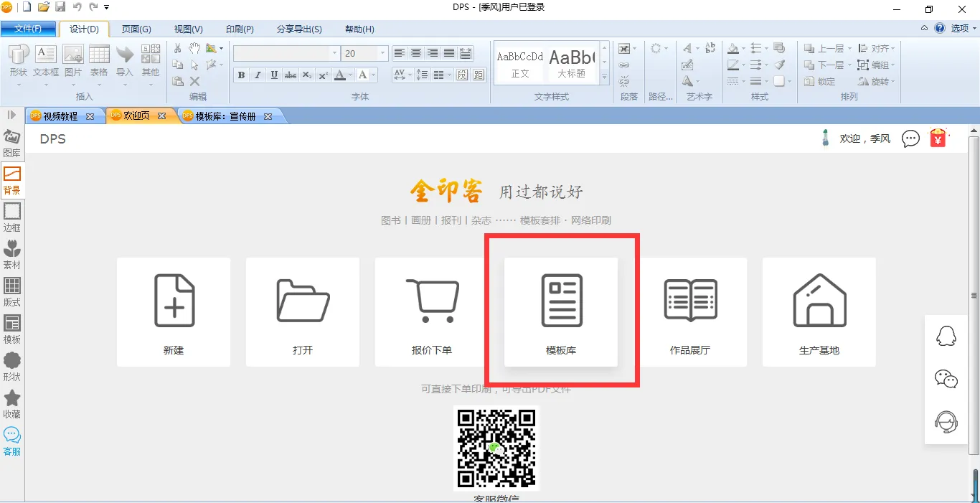980x503 pixels.
Task: Click the 收藏 favorites star icon
Action: [12, 404]
